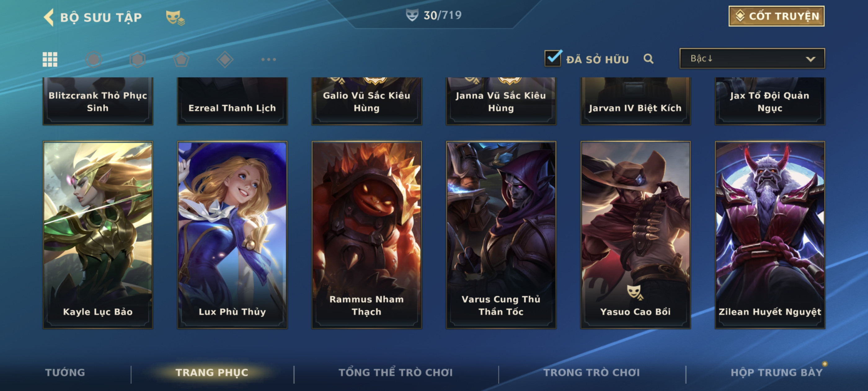This screenshot has height=391, width=868.
Task: Show more filters with the three dots
Action: pos(268,59)
